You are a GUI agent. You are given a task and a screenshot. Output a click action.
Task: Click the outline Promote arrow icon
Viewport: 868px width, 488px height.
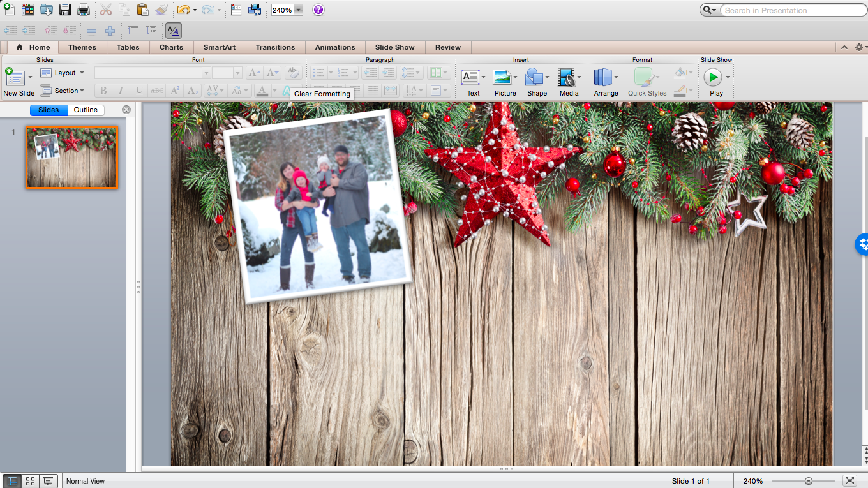coord(10,31)
